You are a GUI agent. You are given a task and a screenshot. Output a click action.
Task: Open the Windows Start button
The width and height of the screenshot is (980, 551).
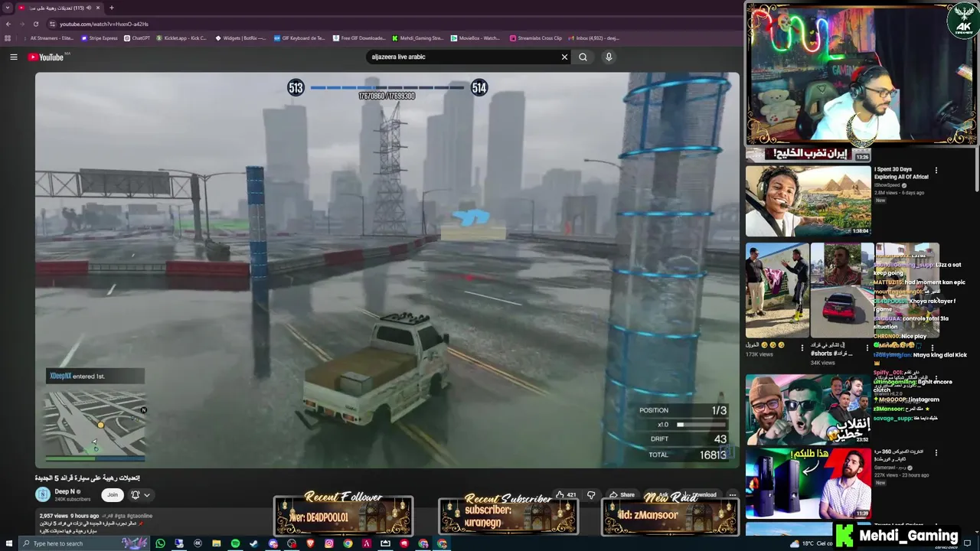pos(8,543)
